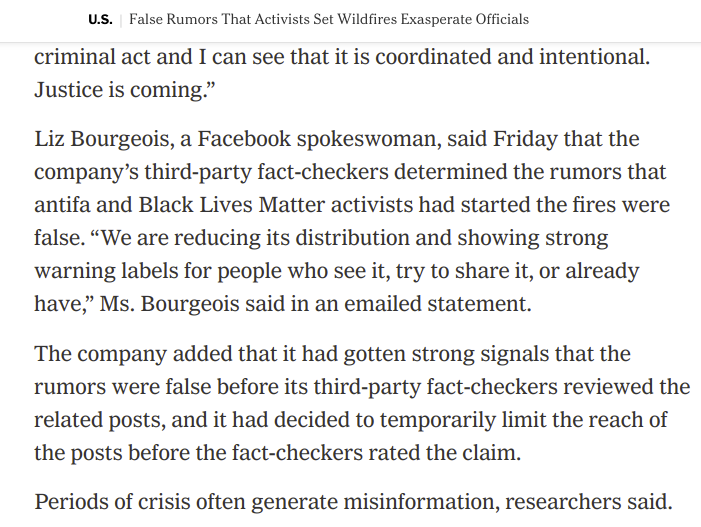Click the sentence start "The company added"

(133, 354)
